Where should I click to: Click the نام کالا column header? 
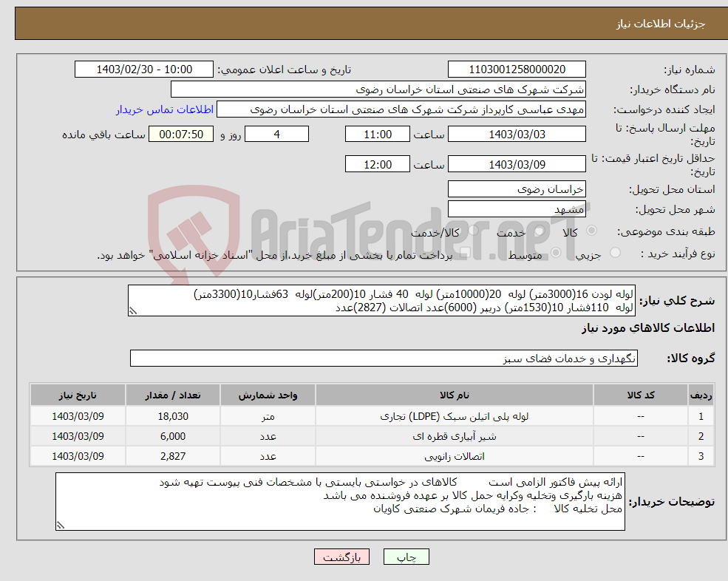[454, 395]
